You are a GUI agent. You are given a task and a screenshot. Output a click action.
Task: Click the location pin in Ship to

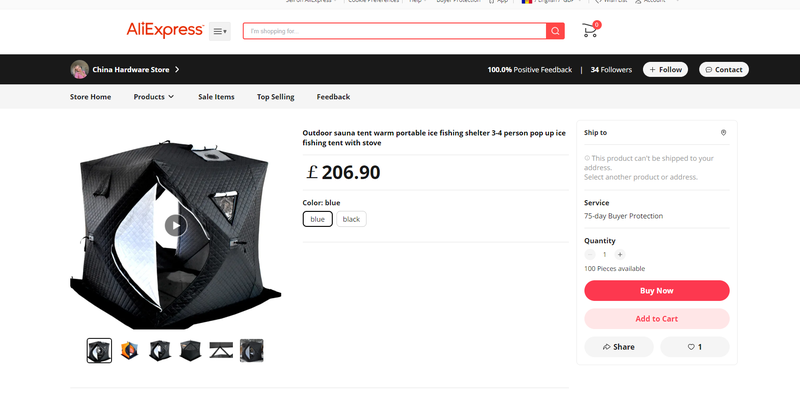pyautogui.click(x=723, y=132)
